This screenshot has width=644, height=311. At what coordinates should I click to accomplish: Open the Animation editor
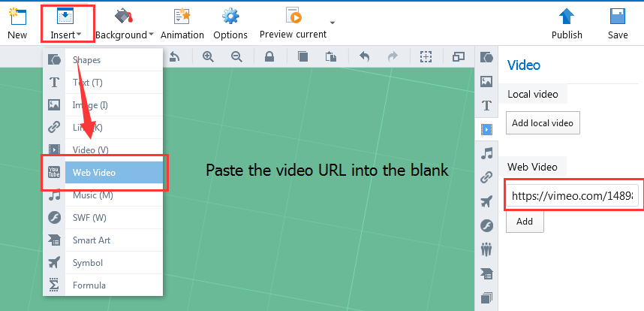(182, 24)
